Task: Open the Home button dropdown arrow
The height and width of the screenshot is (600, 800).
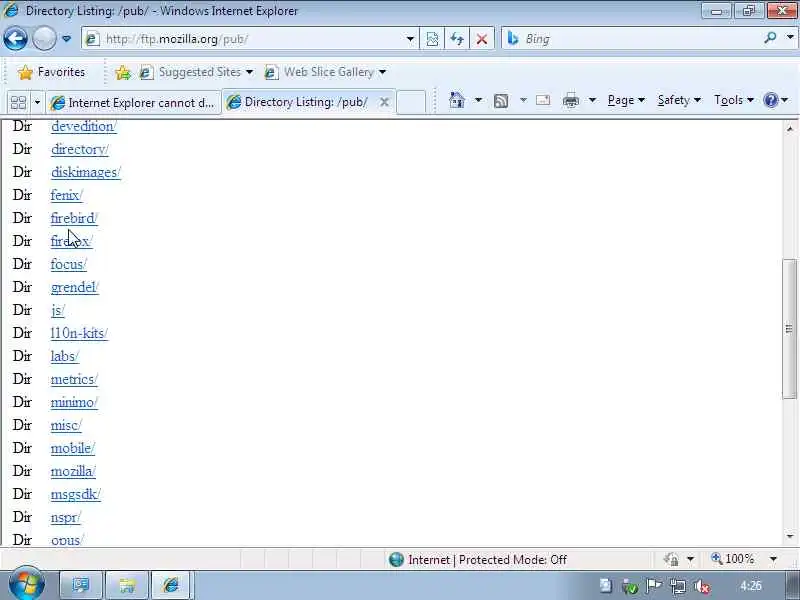Action: [478, 101]
